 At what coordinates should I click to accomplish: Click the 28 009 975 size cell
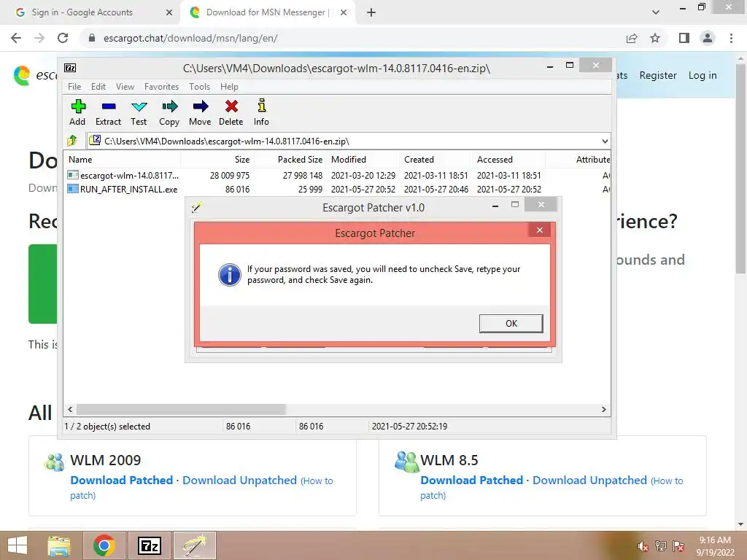[x=230, y=175]
